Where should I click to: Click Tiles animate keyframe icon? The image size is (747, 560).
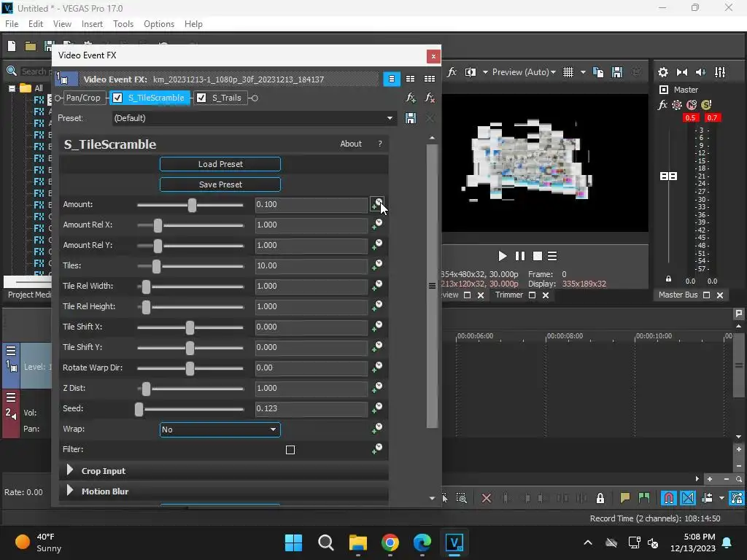click(x=377, y=265)
